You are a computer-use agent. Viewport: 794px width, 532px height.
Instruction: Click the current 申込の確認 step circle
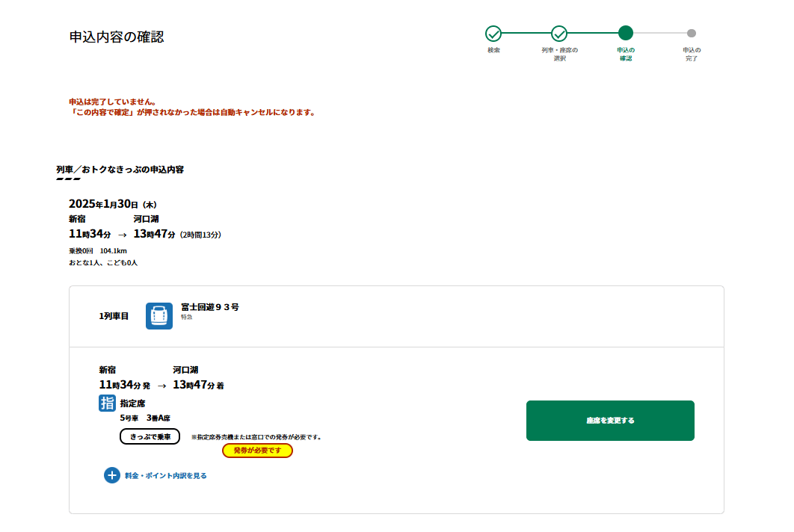626,33
